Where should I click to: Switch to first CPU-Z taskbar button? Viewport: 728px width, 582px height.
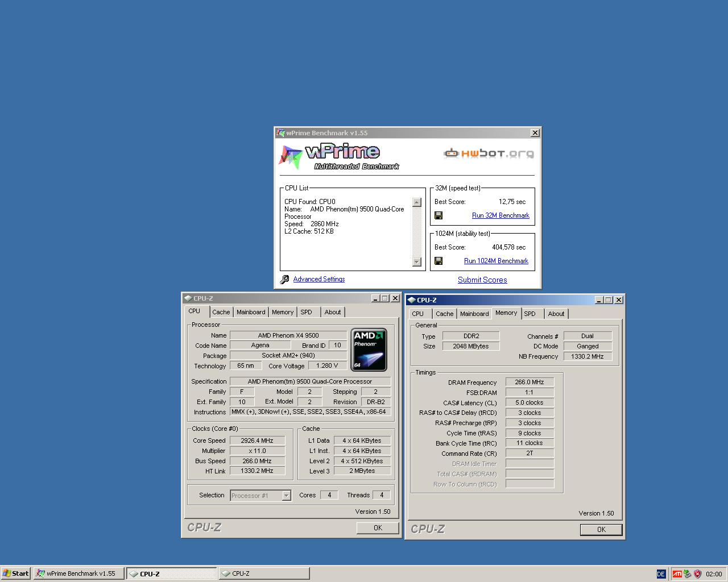click(x=171, y=573)
